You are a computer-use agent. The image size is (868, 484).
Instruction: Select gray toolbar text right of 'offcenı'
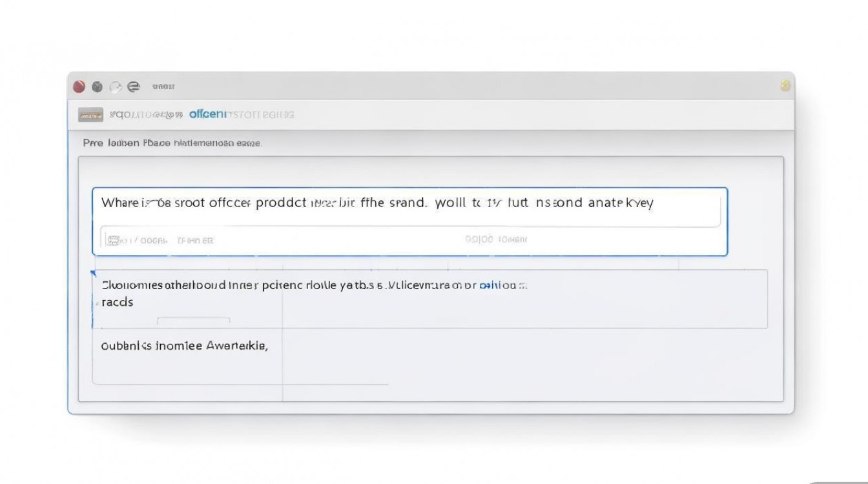coord(262,115)
